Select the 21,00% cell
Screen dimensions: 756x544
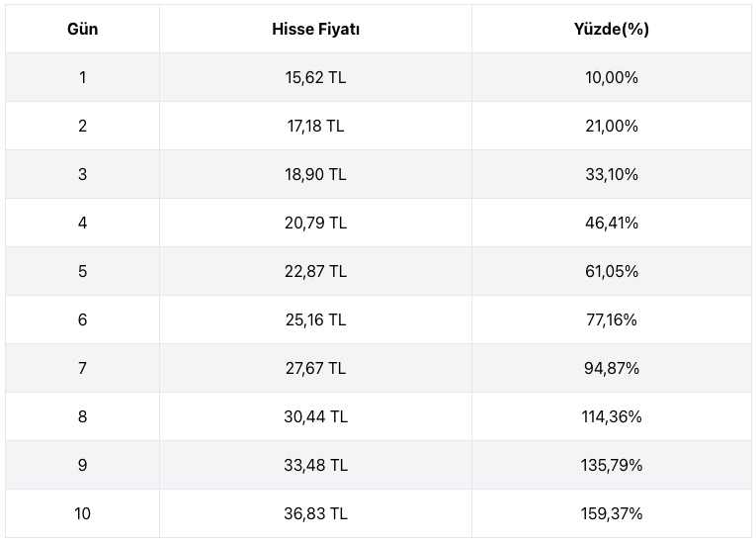tap(611, 126)
